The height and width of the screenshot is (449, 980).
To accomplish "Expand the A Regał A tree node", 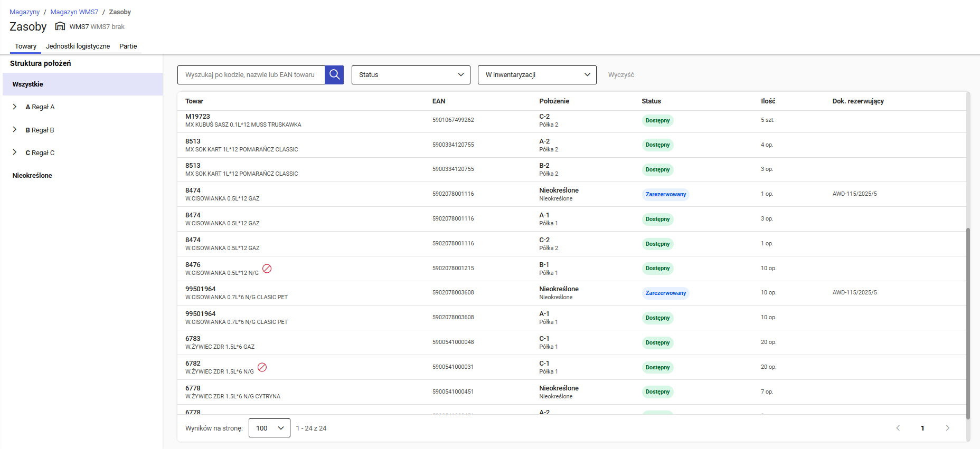I will point(15,107).
